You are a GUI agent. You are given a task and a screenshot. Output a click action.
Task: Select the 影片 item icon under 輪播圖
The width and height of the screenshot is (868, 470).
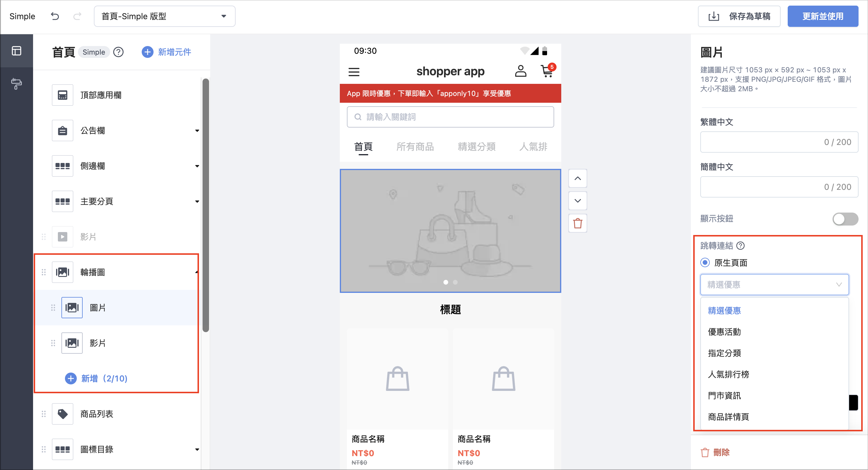point(72,343)
